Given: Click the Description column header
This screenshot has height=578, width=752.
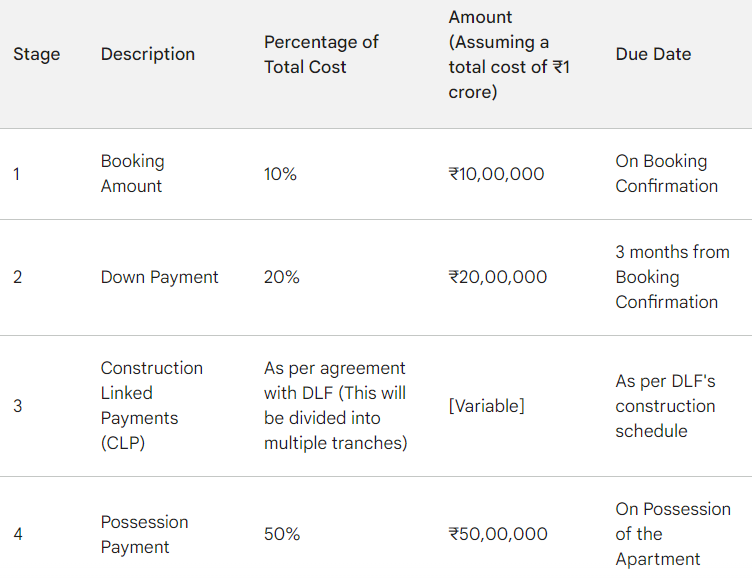Looking at the screenshot, I should 148,54.
